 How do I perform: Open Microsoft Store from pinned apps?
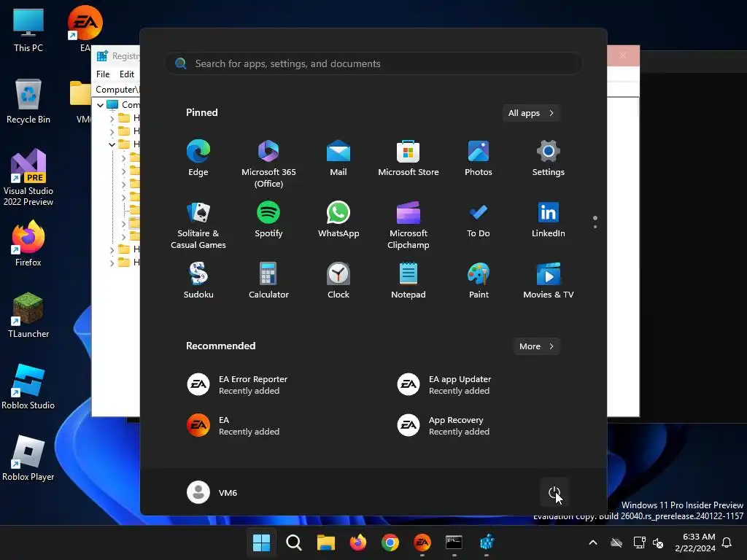(409, 158)
